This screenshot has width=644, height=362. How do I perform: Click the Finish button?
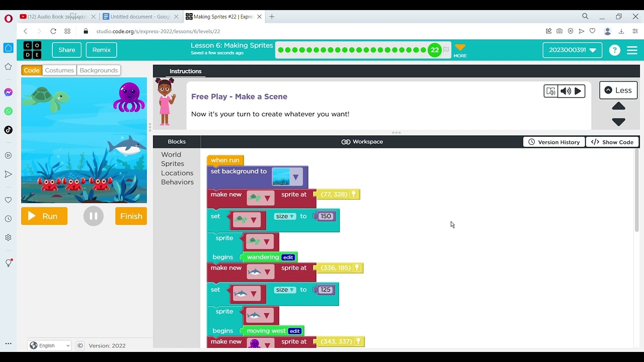tap(131, 216)
